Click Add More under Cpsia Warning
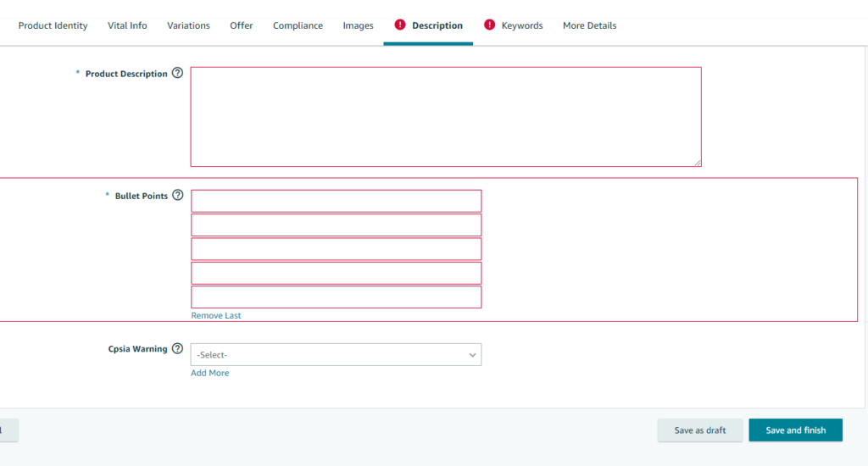Image resolution: width=868 pixels, height=466 pixels. 209,373
